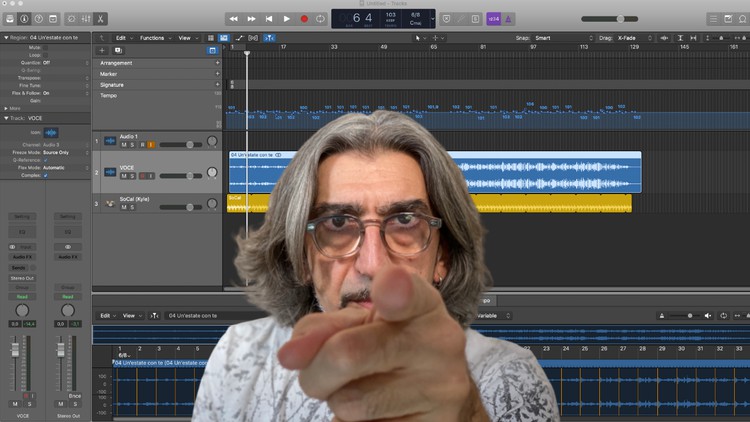Click the Rewind transport button
Viewport: 750px width, 422px height.
[233, 19]
